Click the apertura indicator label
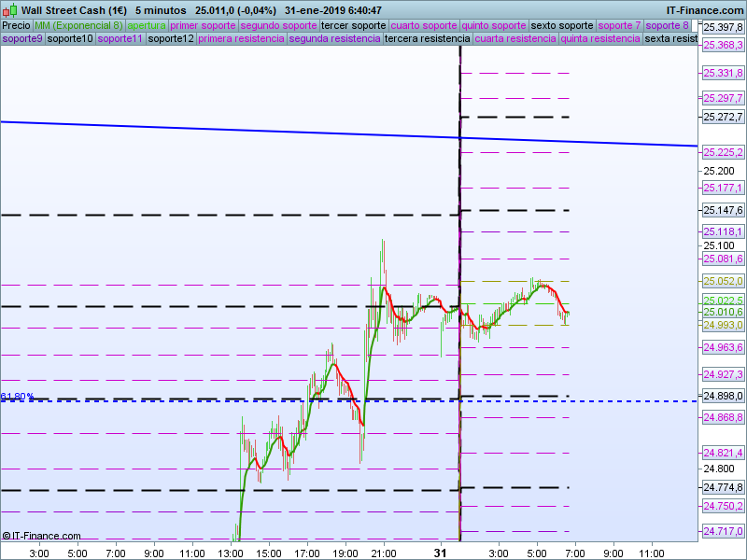 147,26
